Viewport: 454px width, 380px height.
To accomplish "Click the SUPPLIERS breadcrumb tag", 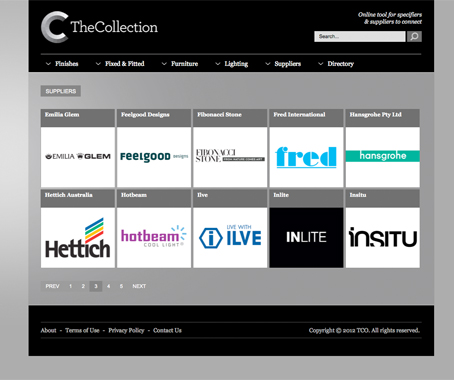I will point(61,91).
